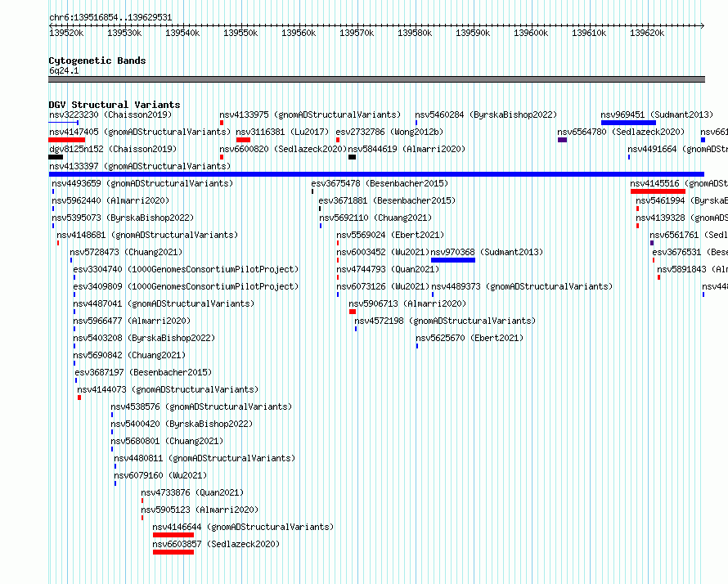Click red bar under nsv4146644
The height and width of the screenshot is (584, 728).
(173, 535)
